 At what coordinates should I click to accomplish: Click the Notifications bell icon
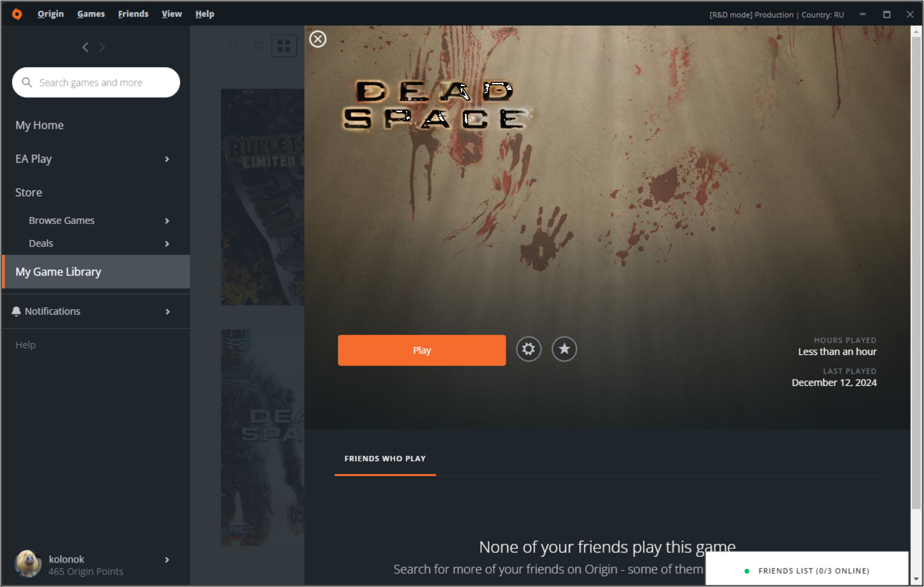pyautogui.click(x=16, y=311)
